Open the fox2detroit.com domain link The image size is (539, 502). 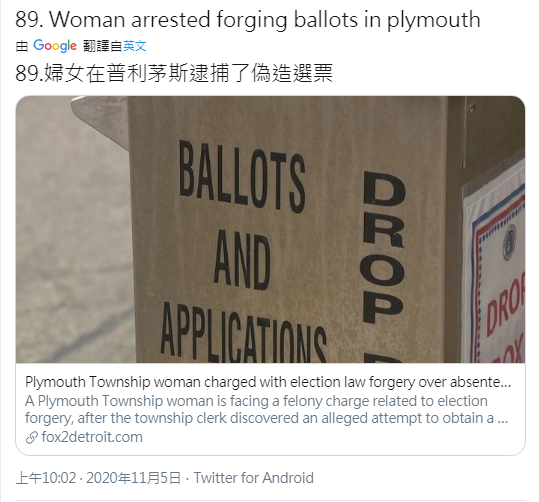(92, 437)
